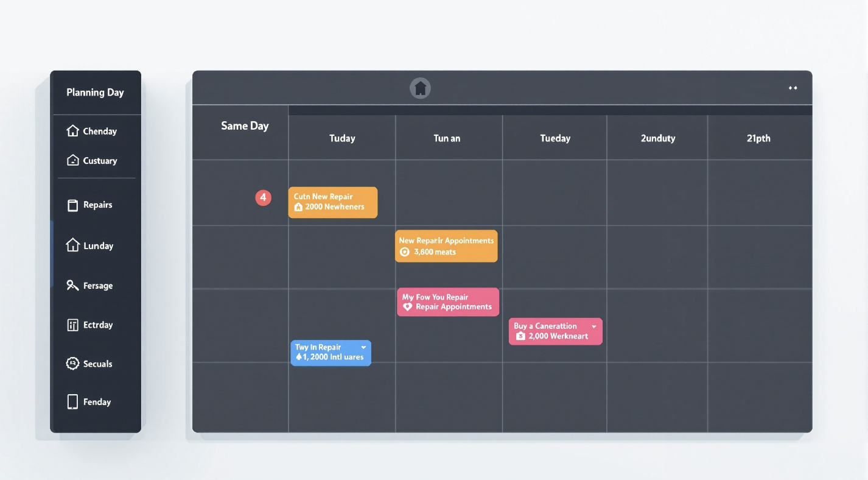Open New Reparir Appointments event card
Image resolution: width=868 pixels, height=480 pixels.
[446, 246]
